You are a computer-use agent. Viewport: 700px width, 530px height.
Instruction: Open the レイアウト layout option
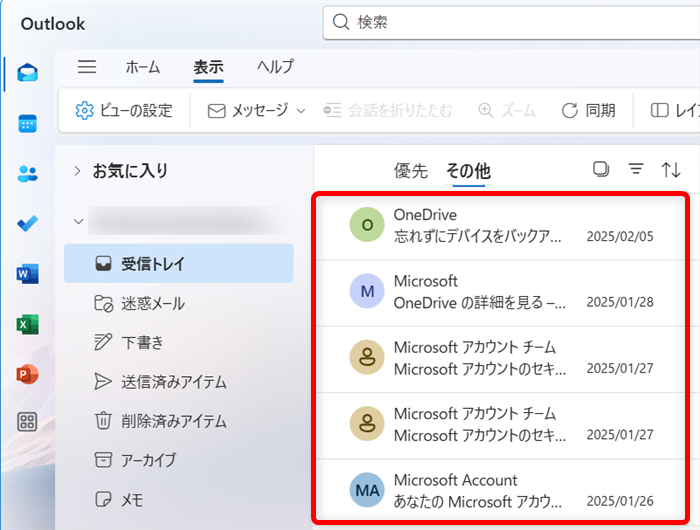675,110
